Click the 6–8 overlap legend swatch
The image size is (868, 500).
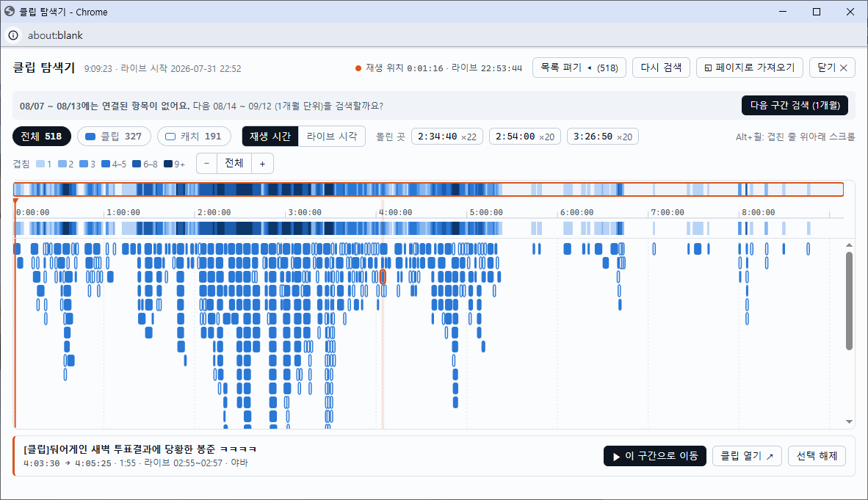137,164
